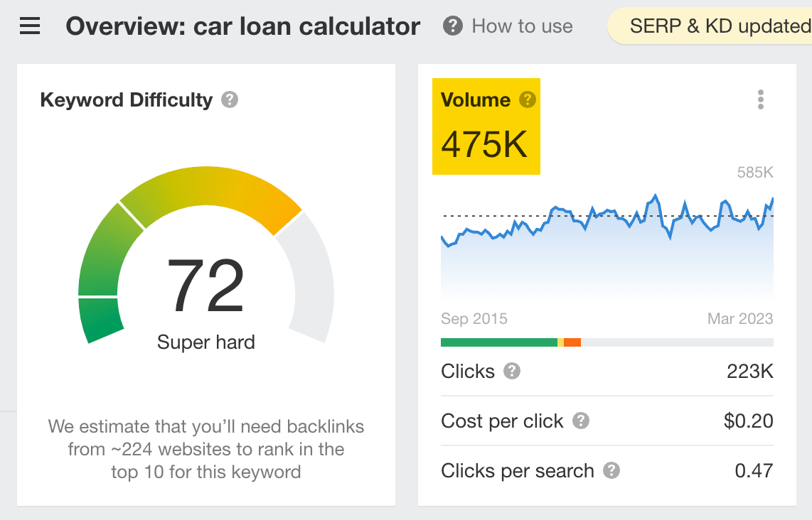Click the Volume question mark icon
Image resolution: width=812 pixels, height=520 pixels.
click(528, 100)
